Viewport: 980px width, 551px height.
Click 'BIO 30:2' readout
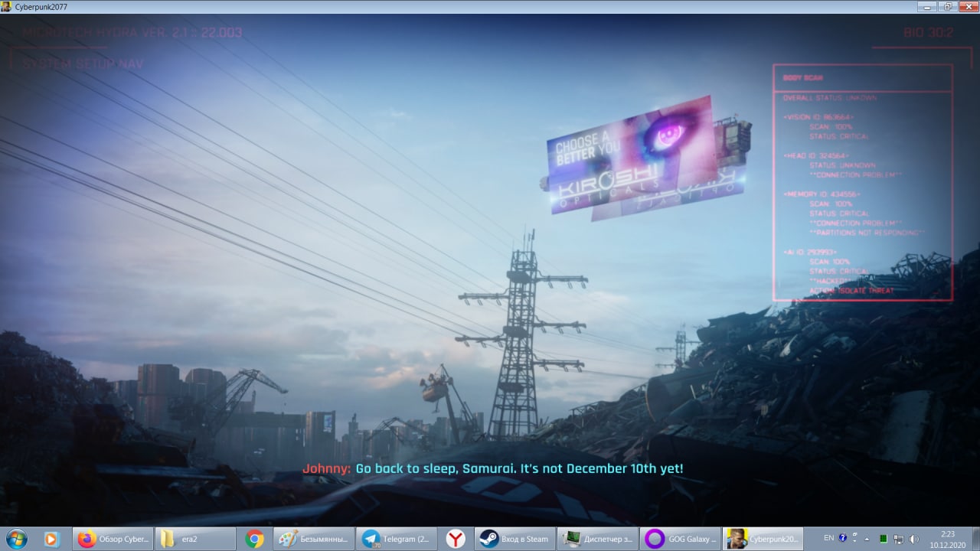(928, 33)
